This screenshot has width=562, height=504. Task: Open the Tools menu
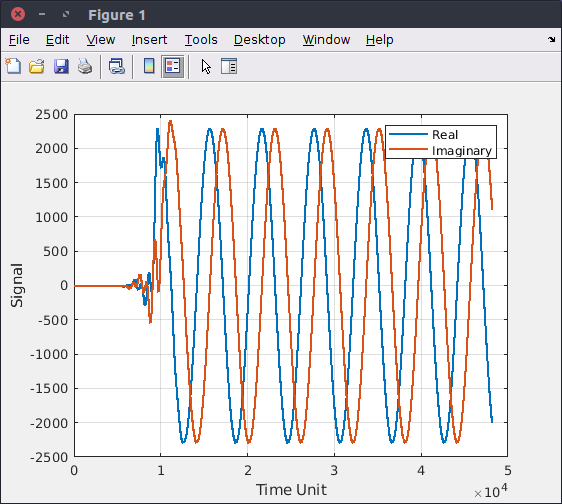[201, 40]
